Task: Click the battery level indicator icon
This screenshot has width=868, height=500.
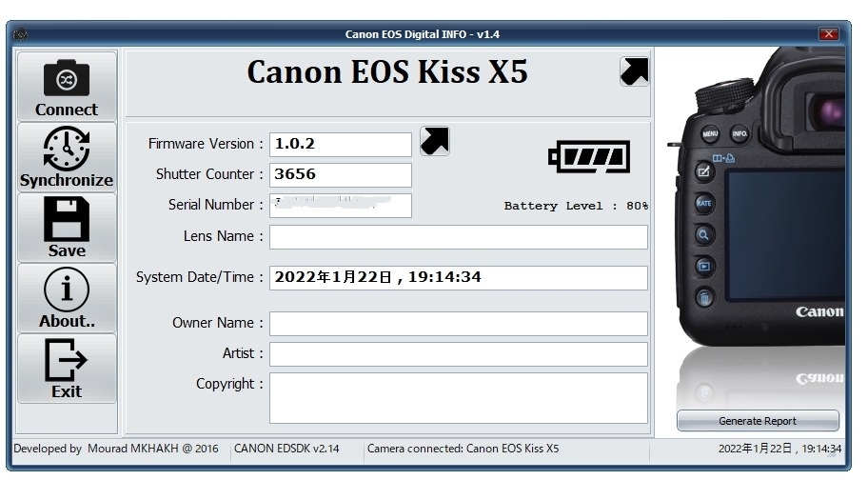Action: [589, 157]
